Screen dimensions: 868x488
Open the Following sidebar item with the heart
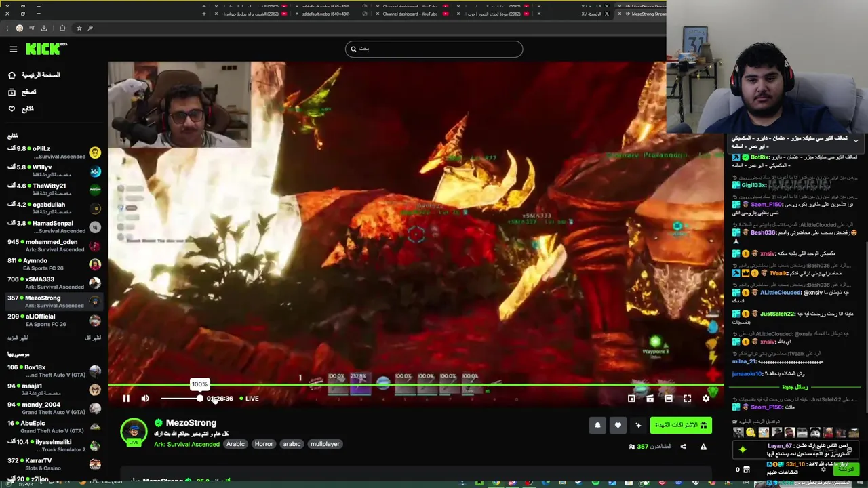(x=21, y=108)
